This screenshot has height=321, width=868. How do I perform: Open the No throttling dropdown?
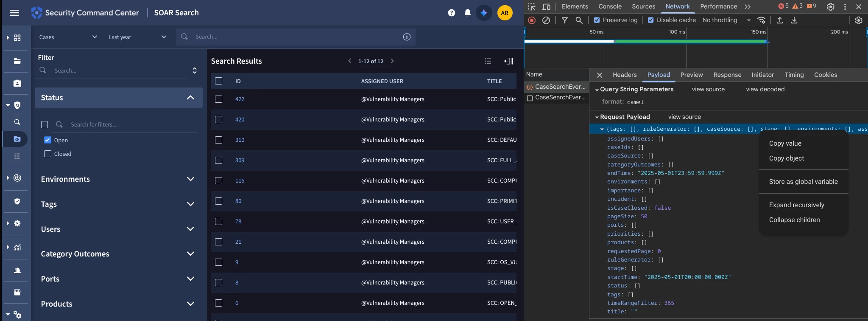point(726,20)
